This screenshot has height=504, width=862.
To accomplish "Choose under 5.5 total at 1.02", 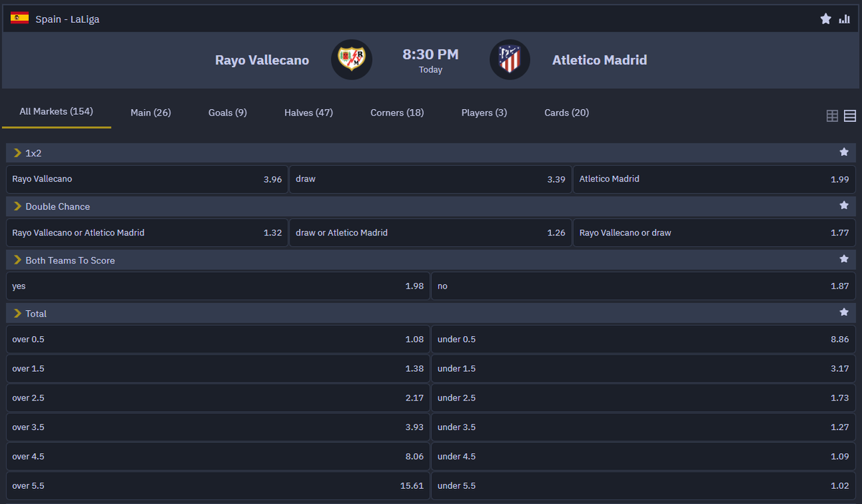I will point(644,486).
